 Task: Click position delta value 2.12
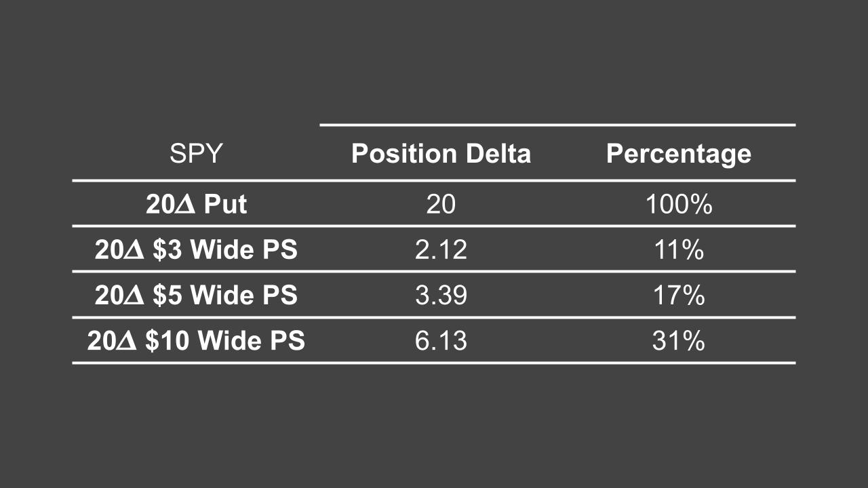pyautogui.click(x=441, y=250)
